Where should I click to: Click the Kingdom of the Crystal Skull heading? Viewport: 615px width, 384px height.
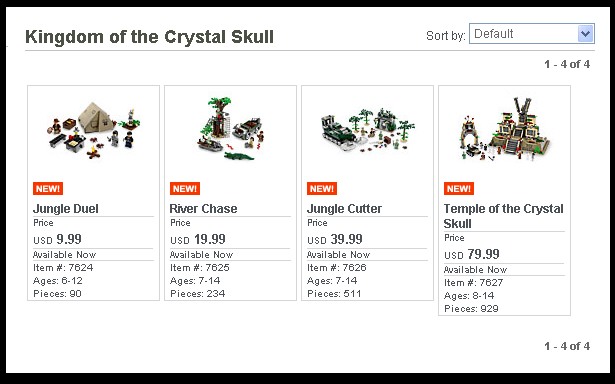(x=149, y=37)
